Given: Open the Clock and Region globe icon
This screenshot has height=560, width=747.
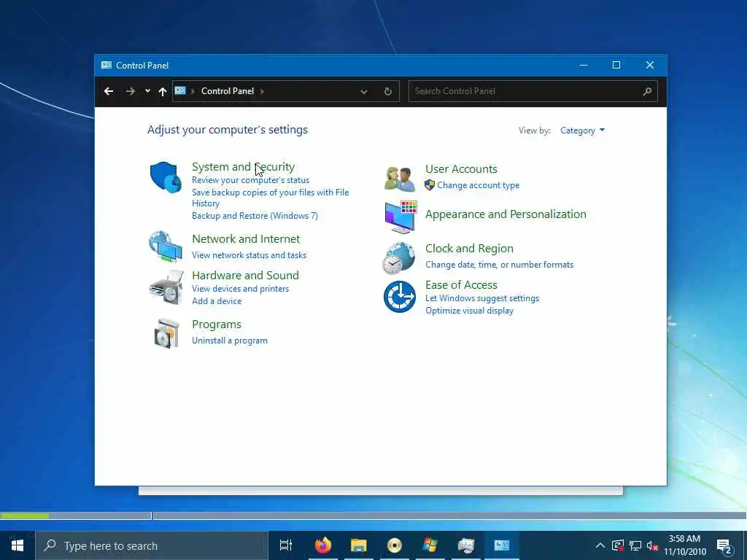Looking at the screenshot, I should 399,258.
